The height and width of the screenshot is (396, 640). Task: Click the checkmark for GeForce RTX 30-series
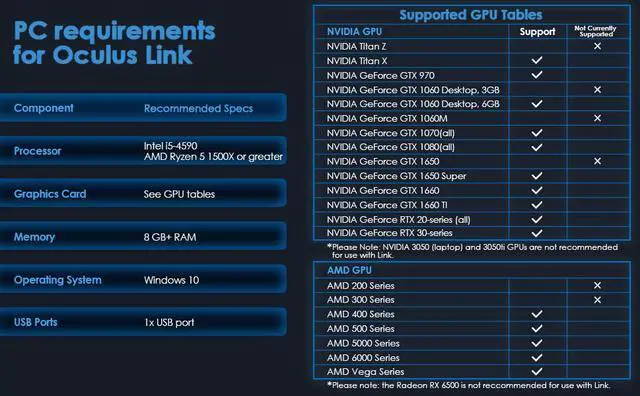(537, 233)
